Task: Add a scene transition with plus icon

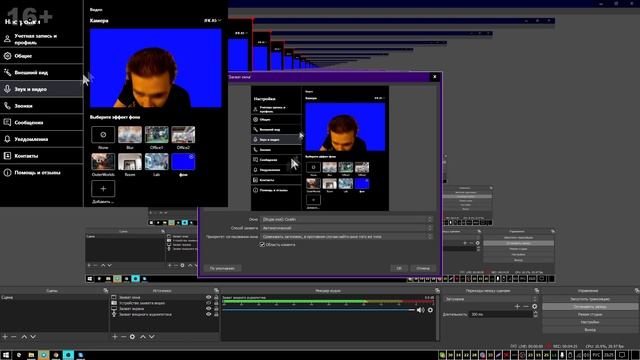Action: click(x=517, y=307)
